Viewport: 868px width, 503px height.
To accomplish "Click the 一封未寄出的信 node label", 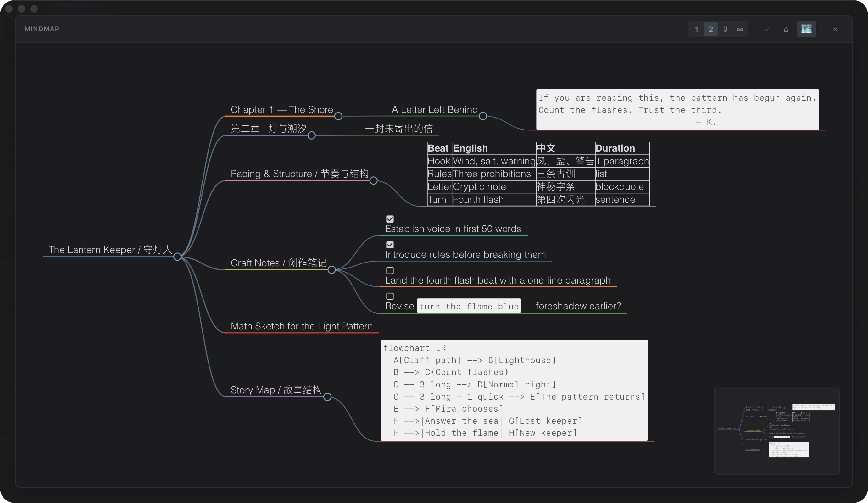I will tap(398, 129).
